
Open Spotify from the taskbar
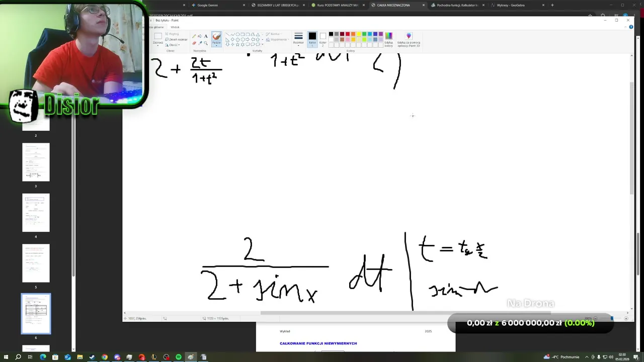[x=179, y=357]
